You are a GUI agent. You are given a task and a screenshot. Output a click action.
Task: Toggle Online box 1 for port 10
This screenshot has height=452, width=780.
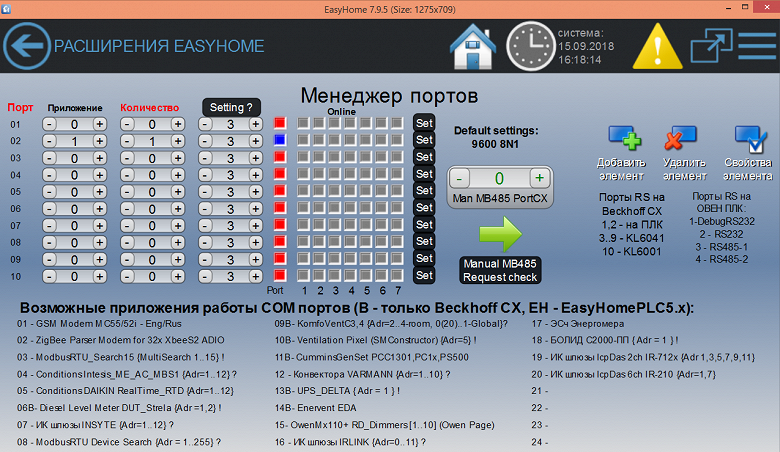(303, 275)
